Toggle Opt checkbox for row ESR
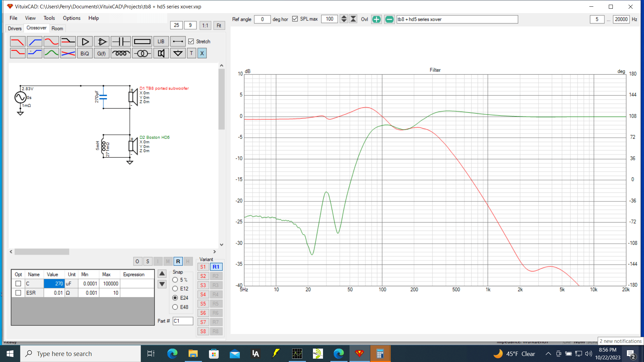The image size is (644, 362). coord(18,293)
